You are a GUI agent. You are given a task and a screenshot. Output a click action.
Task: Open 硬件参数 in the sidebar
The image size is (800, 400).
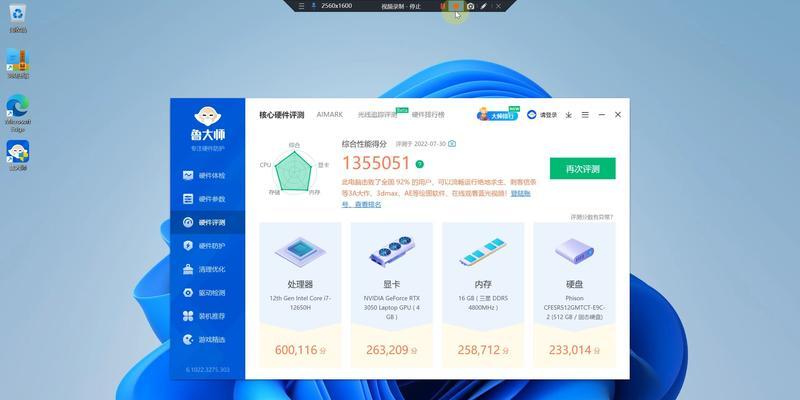tap(207, 199)
